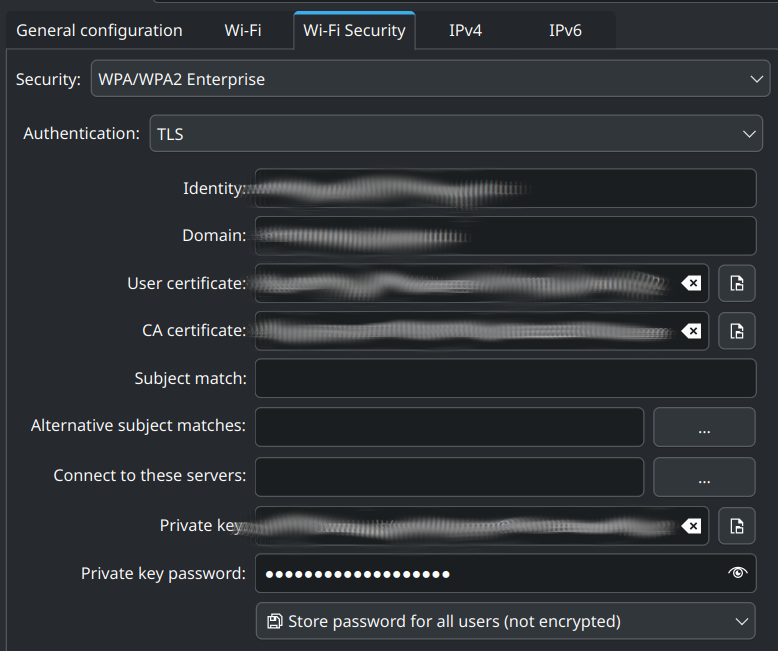Screen dimensions: 778x651
Task: Open the IPv6 tab
Action: (565, 30)
